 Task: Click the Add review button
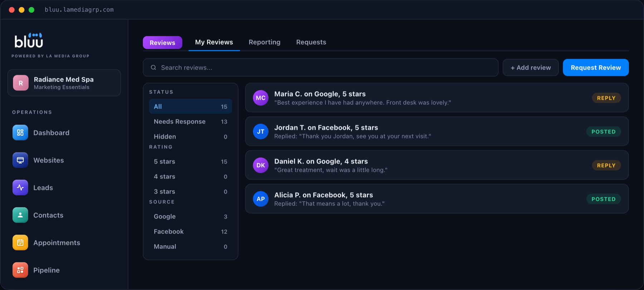pos(531,68)
